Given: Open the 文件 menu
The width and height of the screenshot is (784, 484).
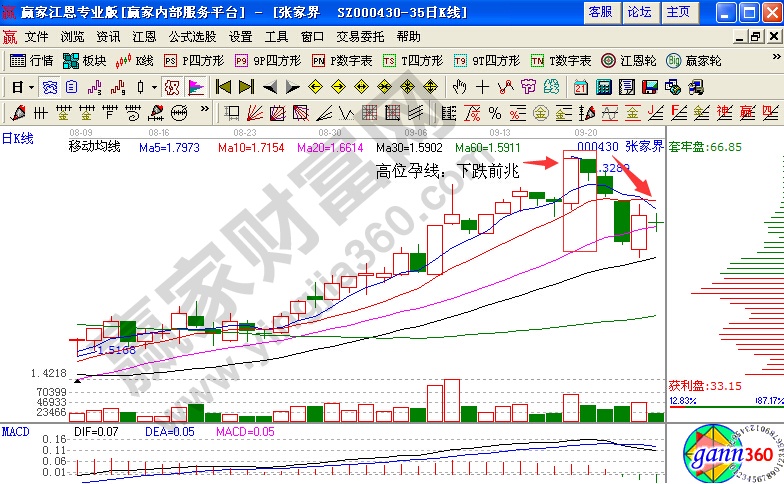Looking at the screenshot, I should tap(36, 36).
